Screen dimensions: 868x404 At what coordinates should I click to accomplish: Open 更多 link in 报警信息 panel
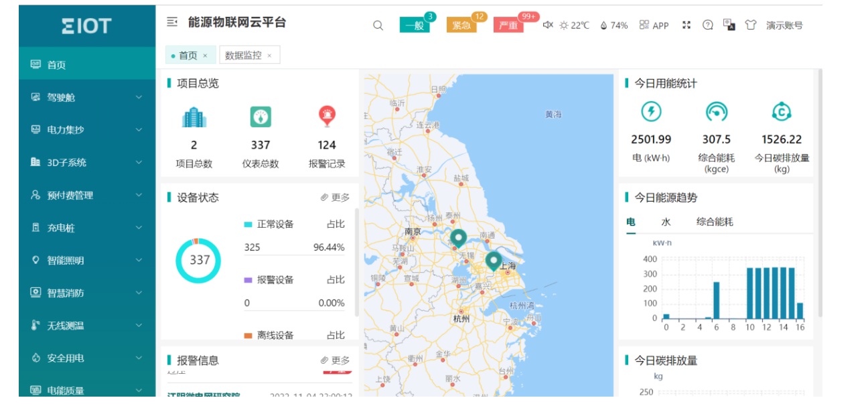(x=336, y=360)
